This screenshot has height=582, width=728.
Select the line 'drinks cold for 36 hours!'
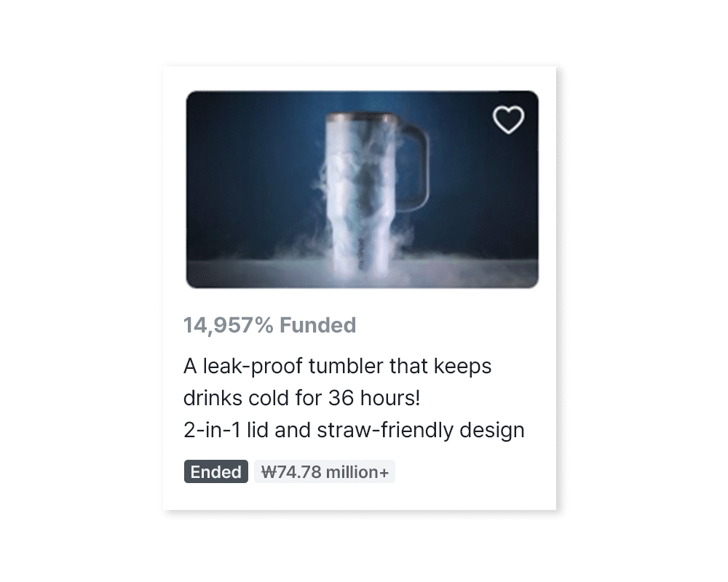point(302,398)
